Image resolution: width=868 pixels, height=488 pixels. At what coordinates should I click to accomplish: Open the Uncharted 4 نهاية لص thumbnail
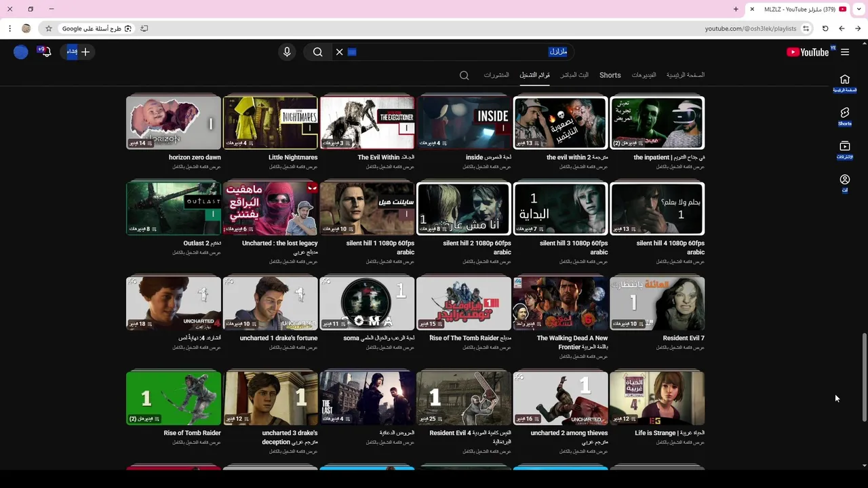174,303
